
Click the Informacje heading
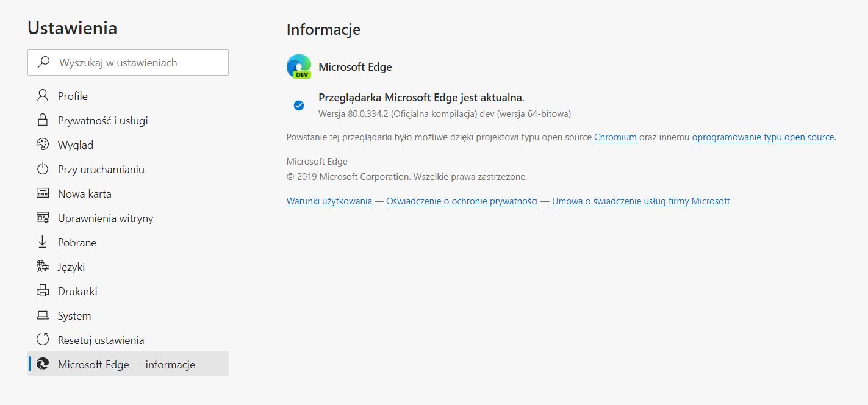point(323,29)
